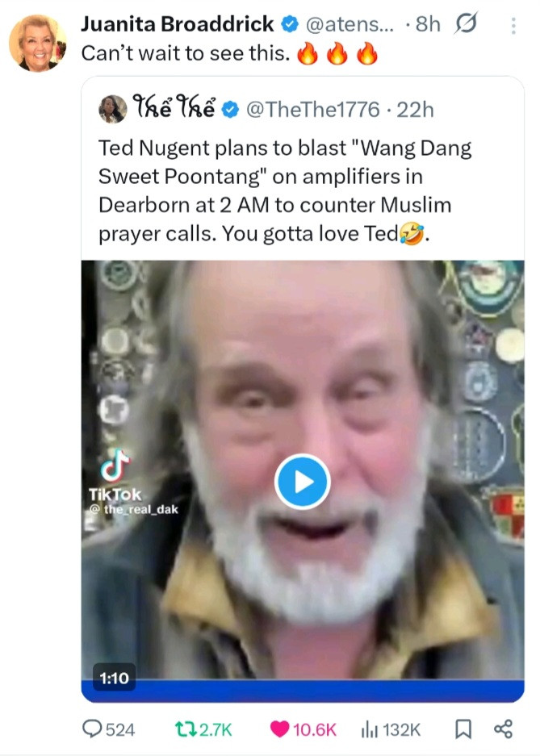Image resolution: width=540 pixels, height=756 pixels.
Task: Open the @TheThe1776 handle
Action: (x=312, y=110)
